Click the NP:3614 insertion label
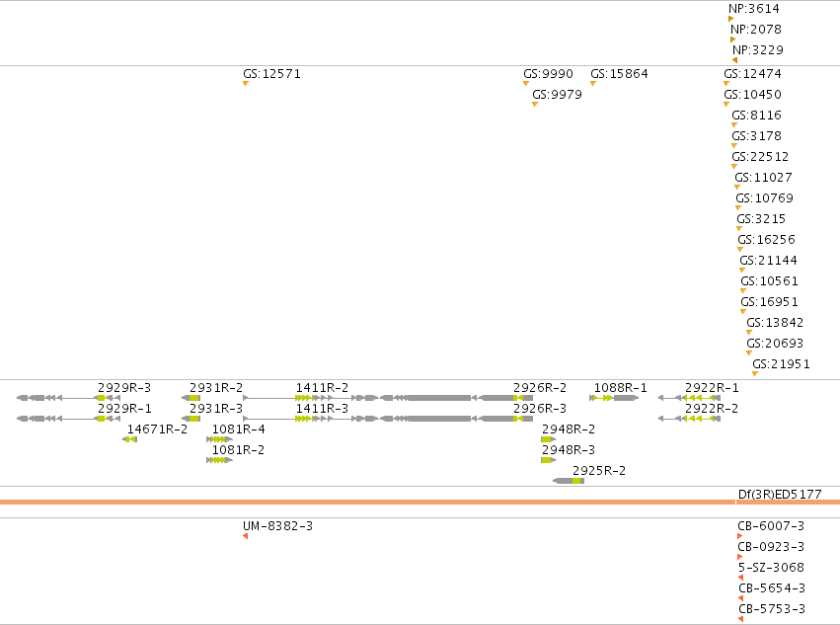This screenshot has height=625, width=840. [x=754, y=9]
